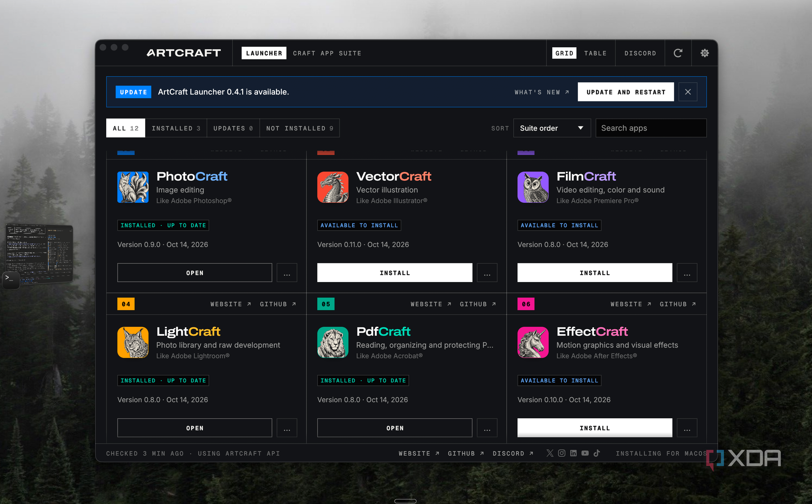Open the LightCraft app

[x=194, y=428]
